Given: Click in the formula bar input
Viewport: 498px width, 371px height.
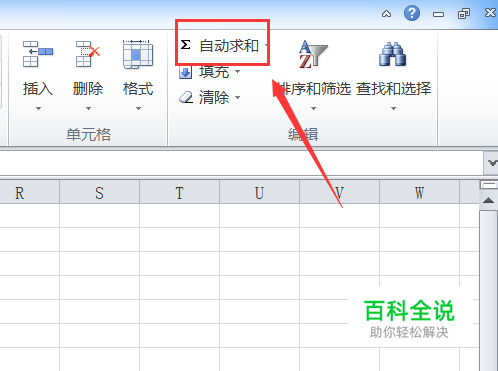Looking at the screenshot, I should point(241,163).
